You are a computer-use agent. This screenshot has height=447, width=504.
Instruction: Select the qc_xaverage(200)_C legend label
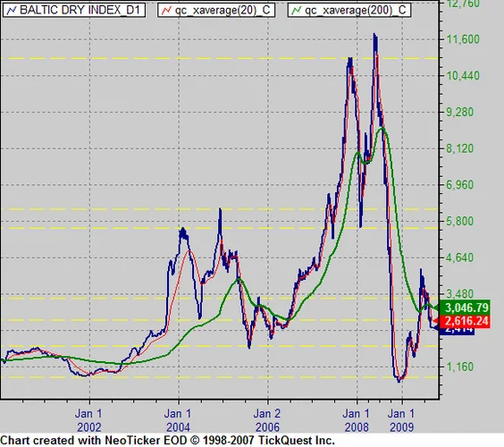pyautogui.click(x=356, y=10)
